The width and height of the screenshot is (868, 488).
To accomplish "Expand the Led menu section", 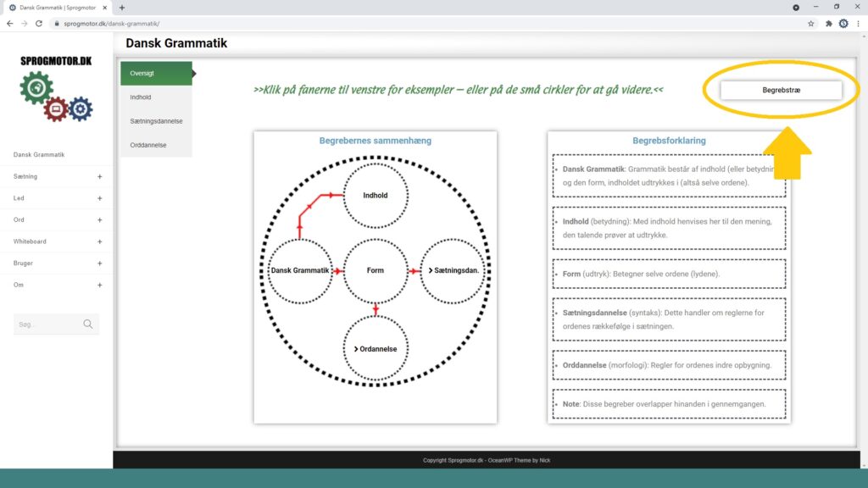I will 100,198.
